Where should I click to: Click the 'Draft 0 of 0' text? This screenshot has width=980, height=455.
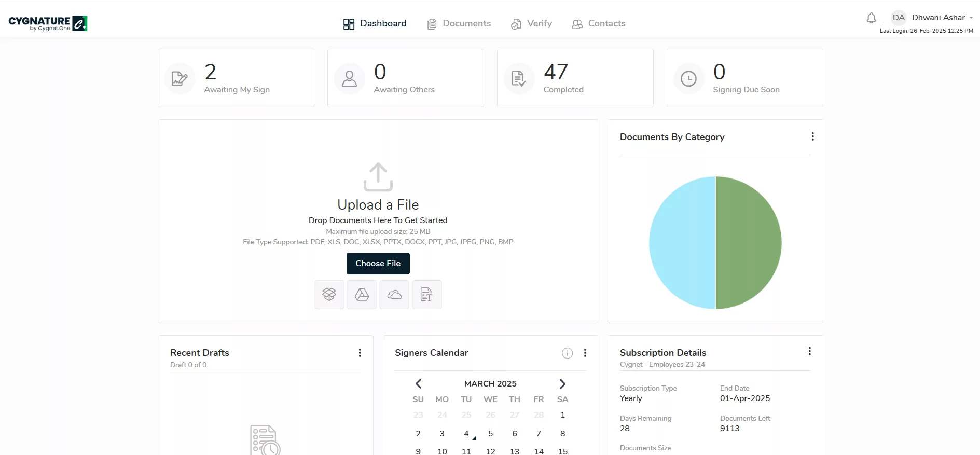point(188,365)
